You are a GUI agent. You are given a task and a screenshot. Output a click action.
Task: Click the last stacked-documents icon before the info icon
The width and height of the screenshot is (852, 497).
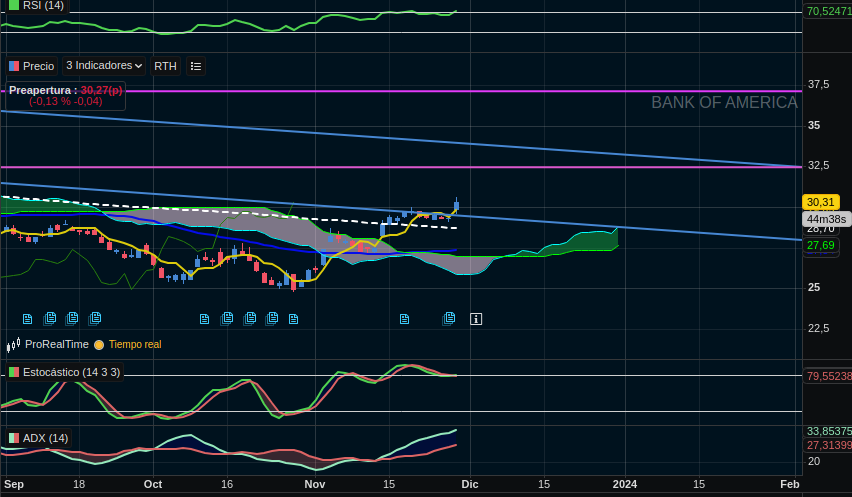pyautogui.click(x=449, y=318)
